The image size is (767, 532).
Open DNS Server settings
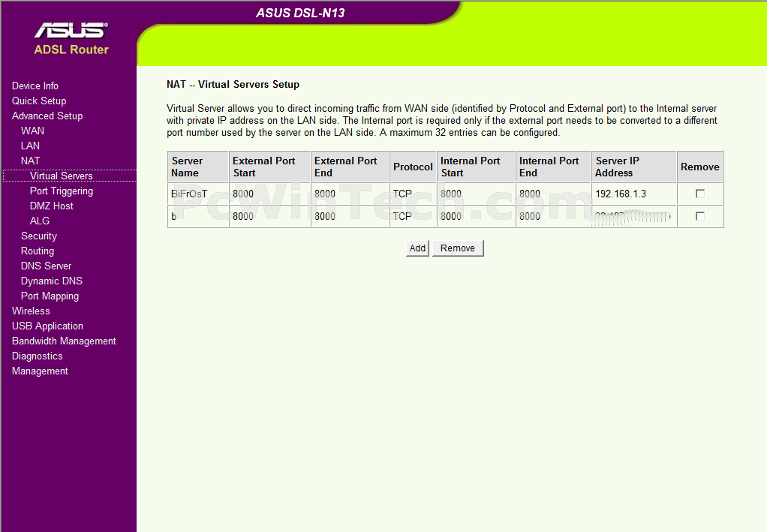(x=46, y=266)
